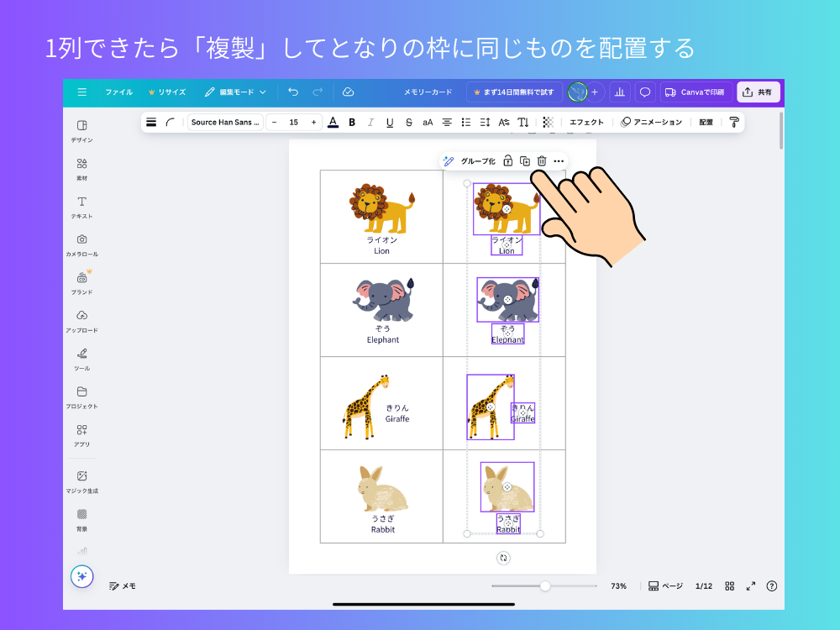Select the マジック生成 (Magic Media) tool
The image size is (840, 630).
(x=80, y=482)
